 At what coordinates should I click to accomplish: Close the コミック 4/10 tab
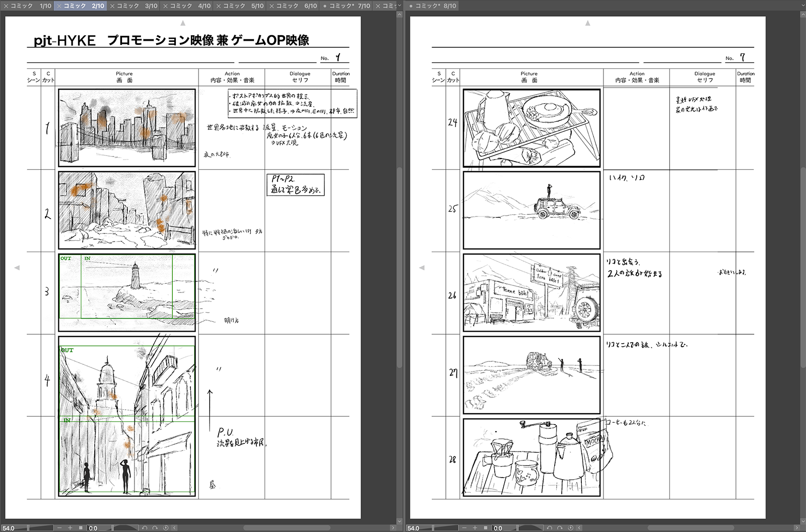pyautogui.click(x=165, y=6)
